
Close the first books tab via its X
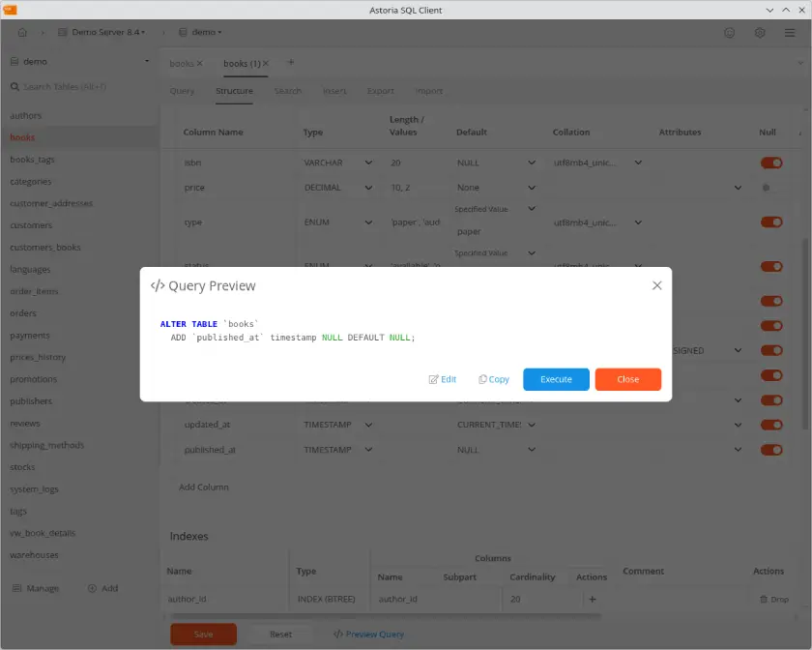[x=200, y=63]
